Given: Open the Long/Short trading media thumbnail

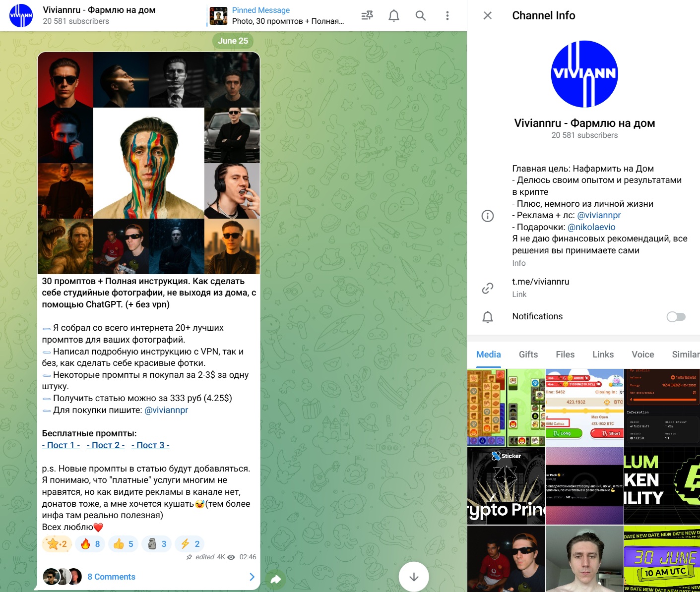Looking at the screenshot, I should [x=584, y=408].
